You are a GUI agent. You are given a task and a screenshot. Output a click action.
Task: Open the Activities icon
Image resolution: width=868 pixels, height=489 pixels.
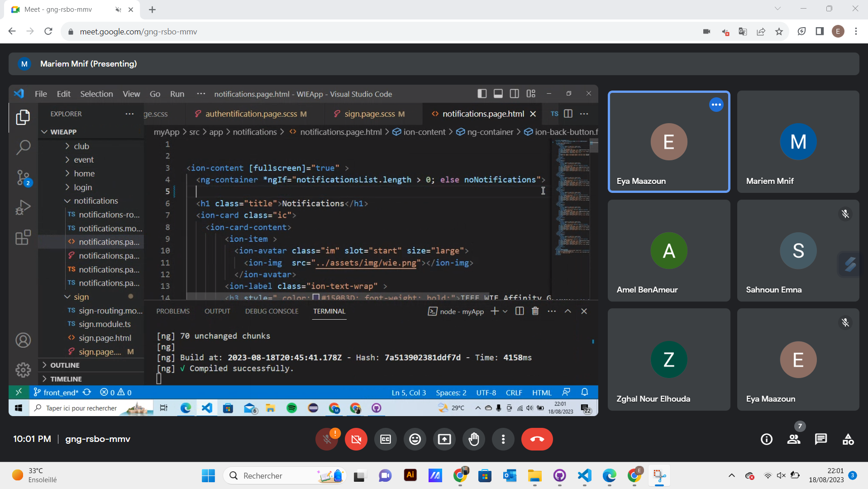(x=848, y=439)
